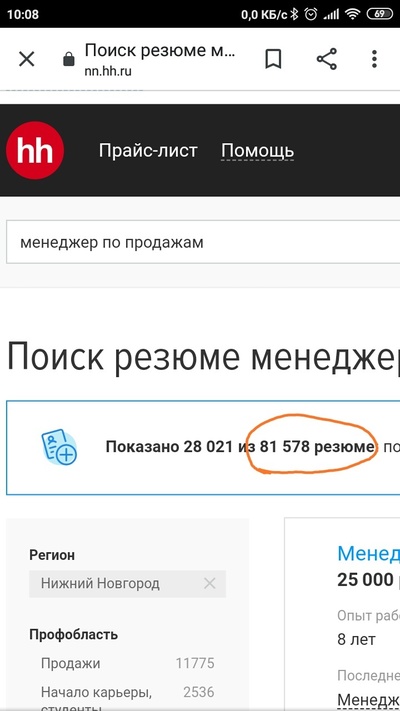The width and height of the screenshot is (400, 711).
Task: Tap the Bluetooth status icon
Action: pos(294,14)
